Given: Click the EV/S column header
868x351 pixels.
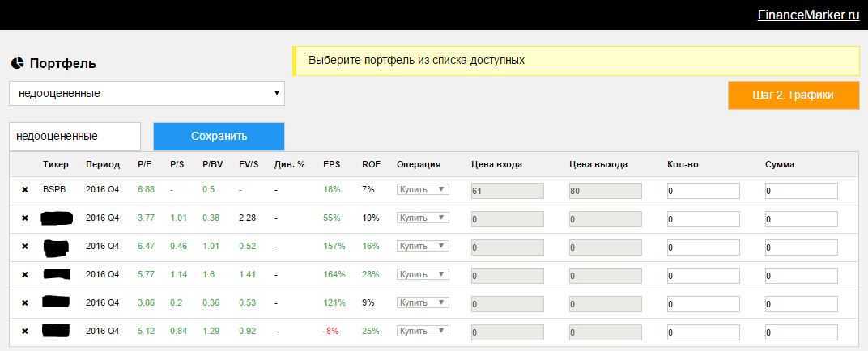Looking at the screenshot, I should tap(249, 165).
